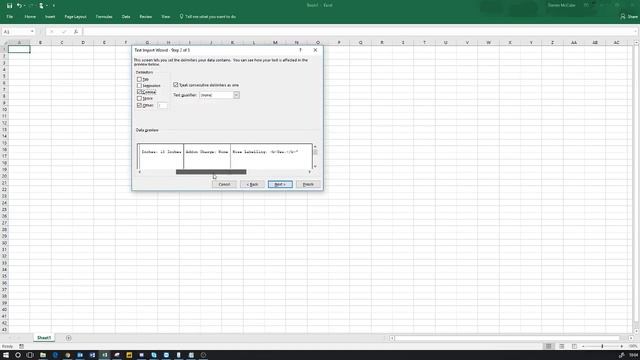Switch to the Page Layout tab
Screen dimensions: 640x360
pyautogui.click(x=75, y=17)
